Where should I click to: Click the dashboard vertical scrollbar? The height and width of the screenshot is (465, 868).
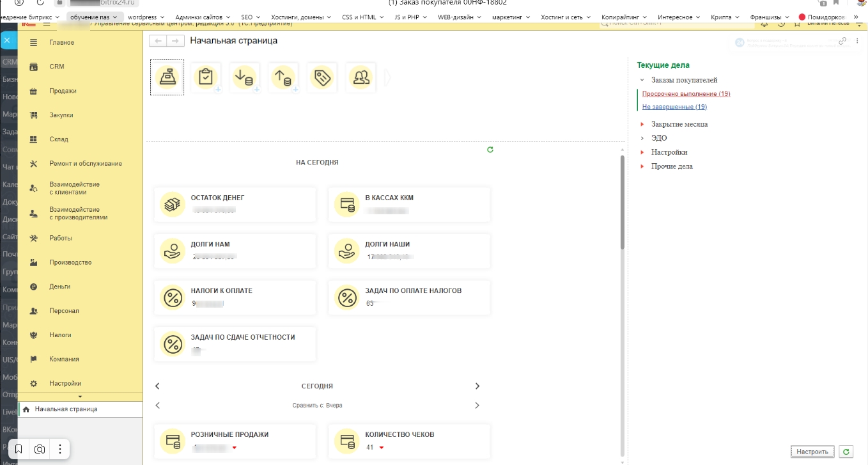point(623,205)
